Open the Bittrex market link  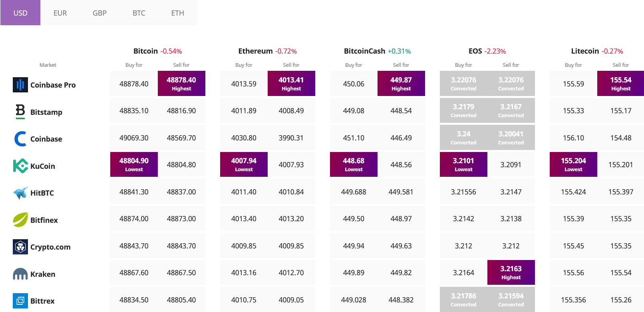[x=42, y=301]
